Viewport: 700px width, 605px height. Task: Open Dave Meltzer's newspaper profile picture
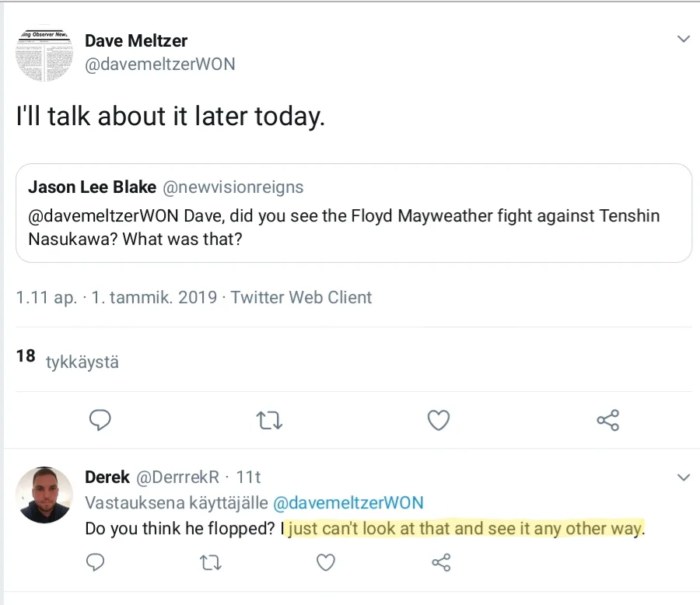44,55
